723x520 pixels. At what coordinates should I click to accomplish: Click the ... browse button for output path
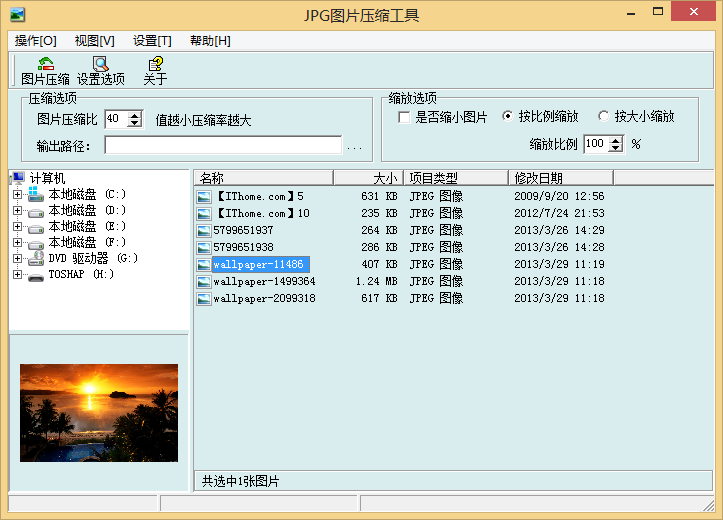click(x=354, y=148)
